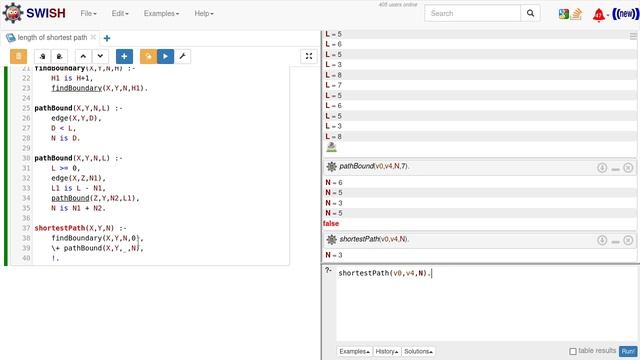Click the paste cell toolbar button
Viewport: 640px width, 360px height.
[x=59, y=56]
